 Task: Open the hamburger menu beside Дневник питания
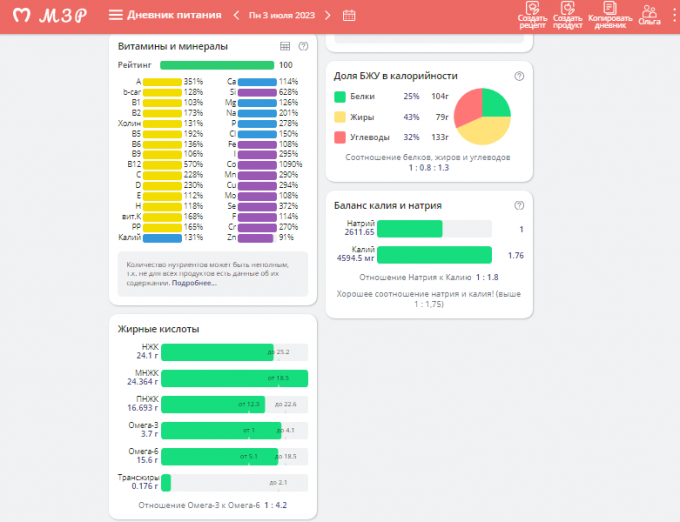116,15
